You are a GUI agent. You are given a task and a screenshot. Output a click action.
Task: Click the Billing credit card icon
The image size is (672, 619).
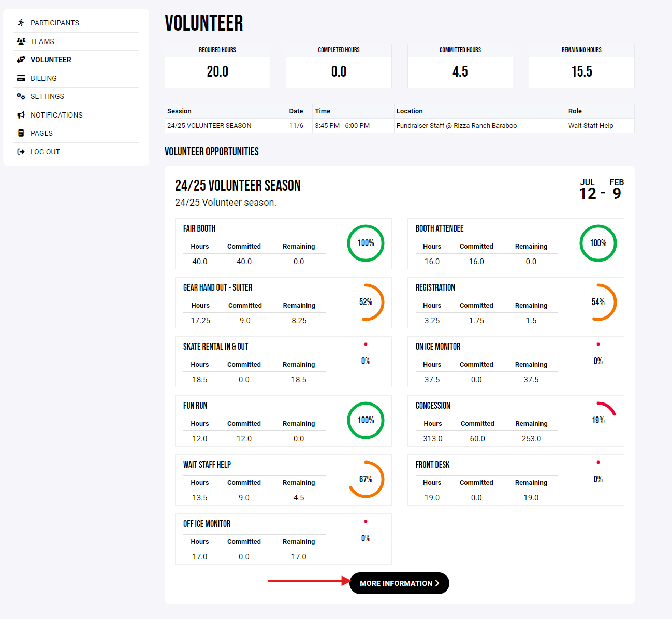coord(21,78)
